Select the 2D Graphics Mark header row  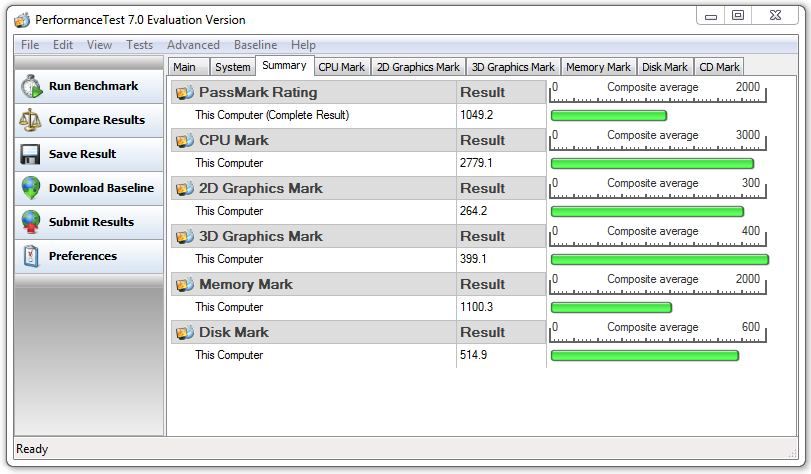tap(359, 188)
